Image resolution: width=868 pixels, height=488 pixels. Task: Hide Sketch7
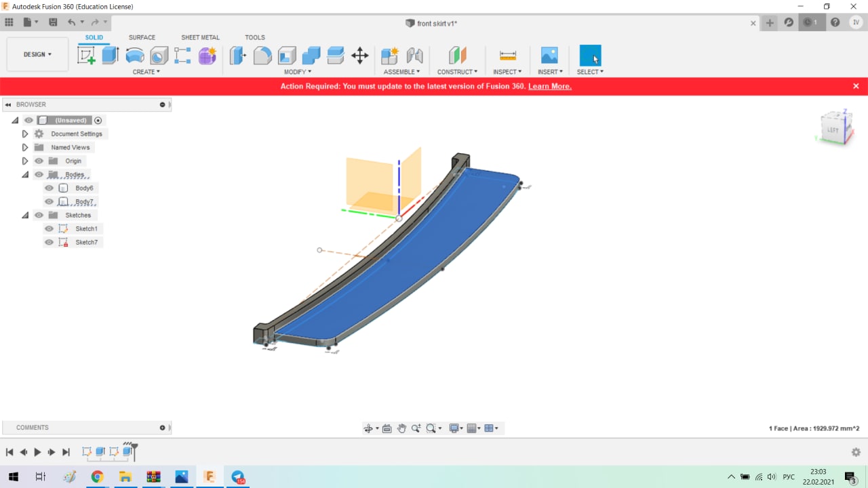pos(49,242)
